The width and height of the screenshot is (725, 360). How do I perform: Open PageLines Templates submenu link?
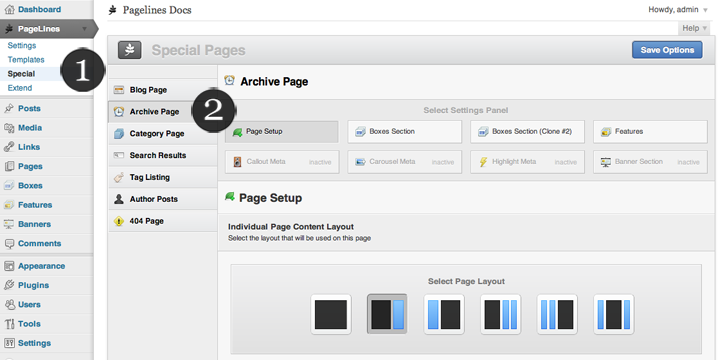click(x=26, y=60)
